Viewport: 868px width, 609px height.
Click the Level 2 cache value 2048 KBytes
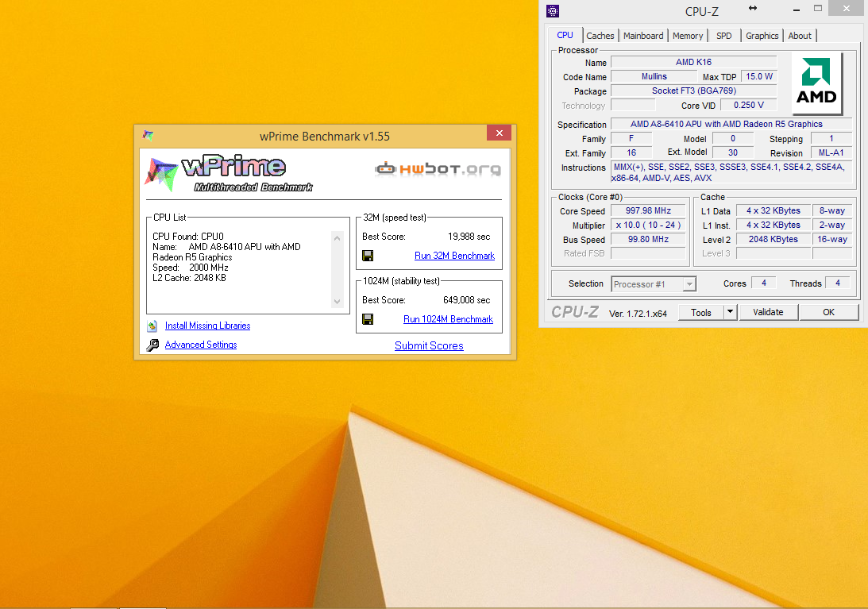[773, 240]
